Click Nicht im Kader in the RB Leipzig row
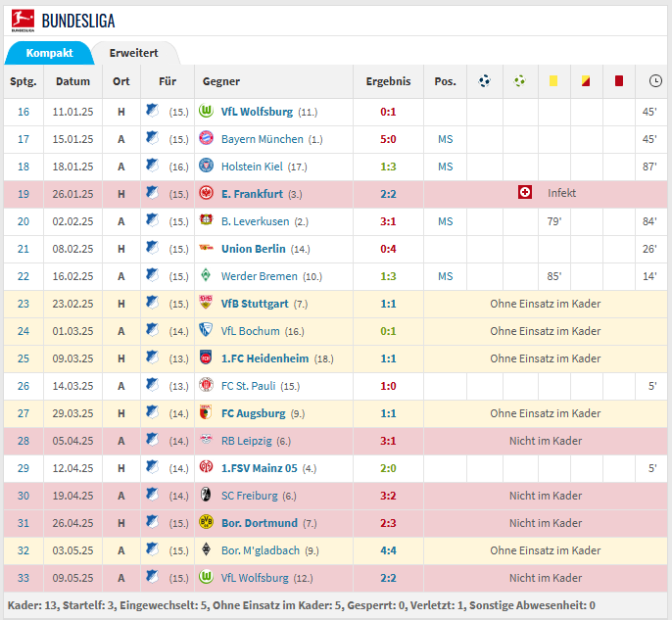 click(545, 441)
